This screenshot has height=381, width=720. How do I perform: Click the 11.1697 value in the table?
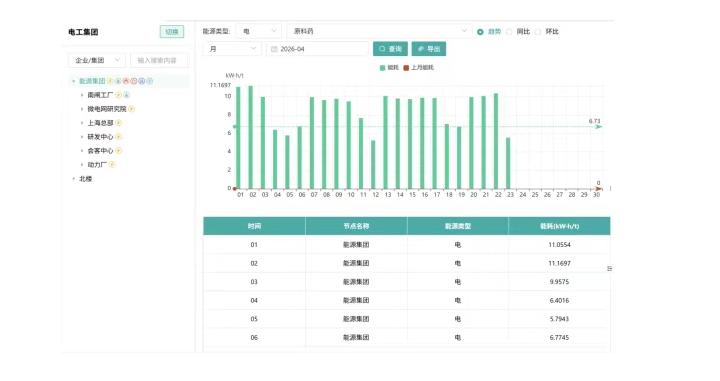(559, 263)
